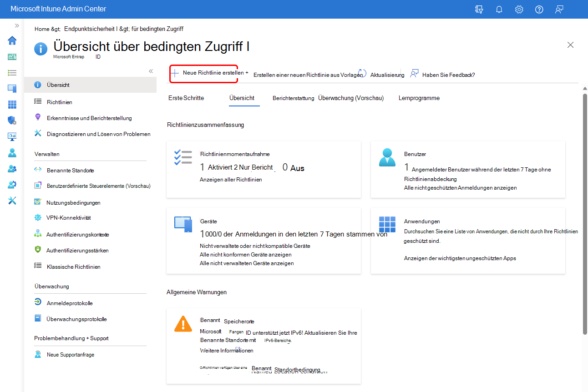This screenshot has height=392, width=588.
Task: Click the Aktualisierung refresh button
Action: pyautogui.click(x=381, y=75)
